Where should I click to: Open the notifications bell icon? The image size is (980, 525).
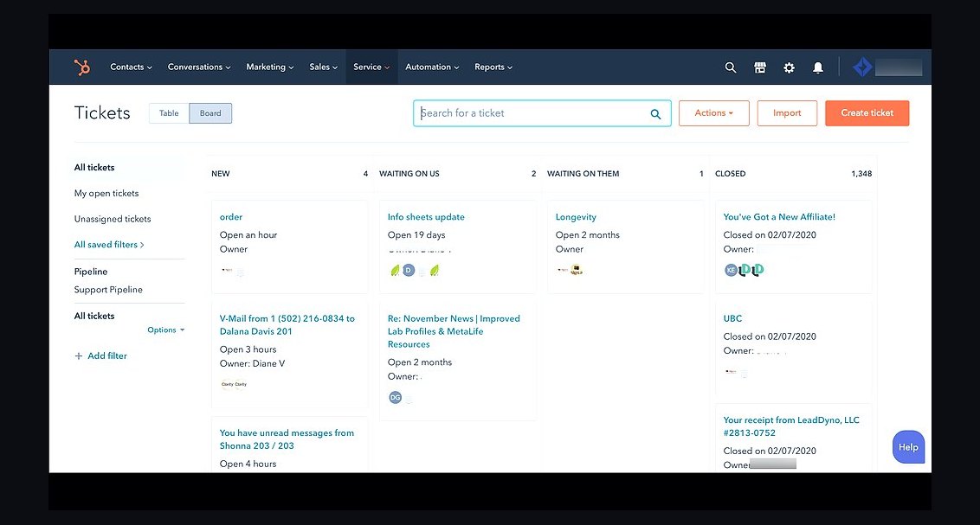click(817, 67)
